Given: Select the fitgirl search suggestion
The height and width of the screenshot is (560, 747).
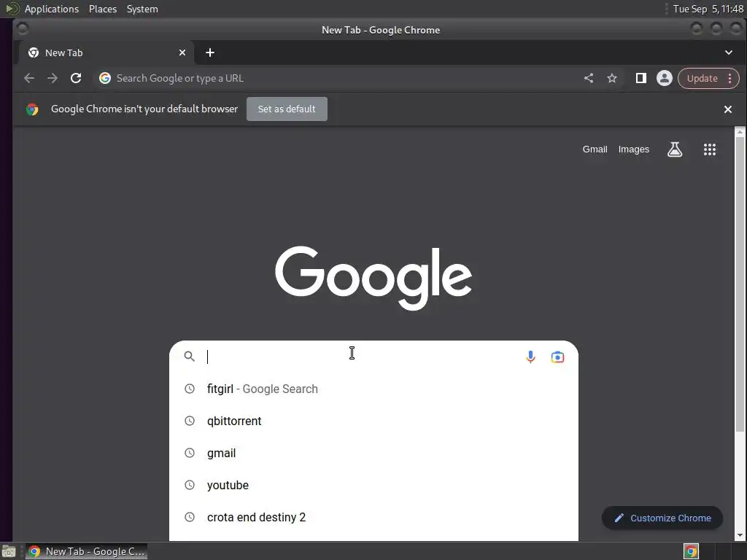Looking at the screenshot, I should 374,389.
